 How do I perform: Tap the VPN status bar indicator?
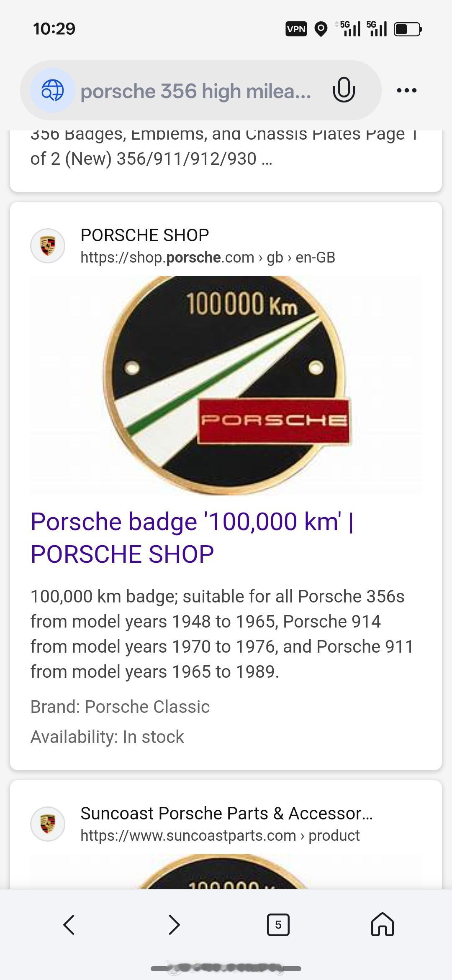(x=296, y=29)
